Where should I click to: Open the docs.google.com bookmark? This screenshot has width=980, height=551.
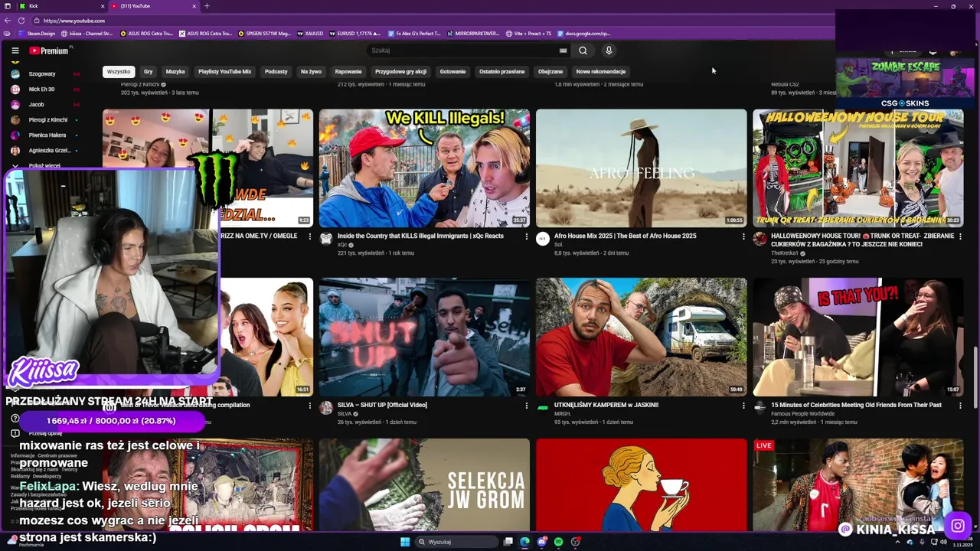point(583,34)
